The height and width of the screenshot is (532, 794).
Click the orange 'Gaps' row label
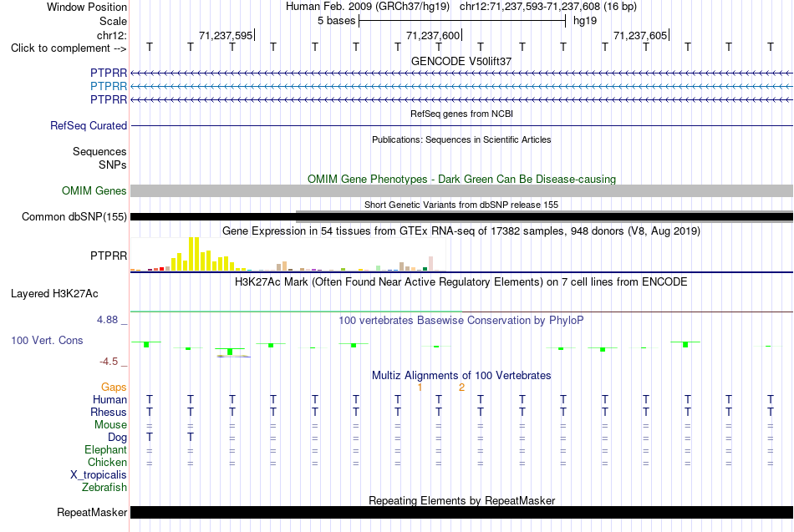114,388
